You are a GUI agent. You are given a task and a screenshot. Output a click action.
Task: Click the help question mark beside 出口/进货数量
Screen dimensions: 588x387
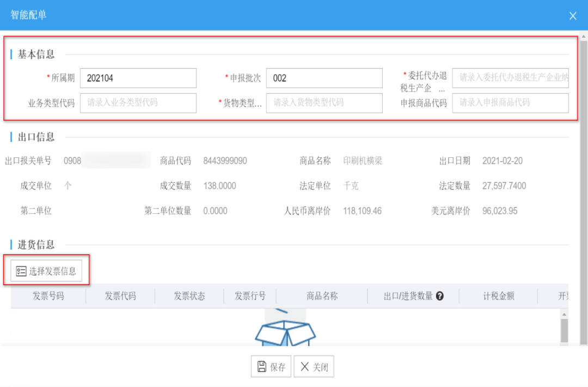point(440,296)
